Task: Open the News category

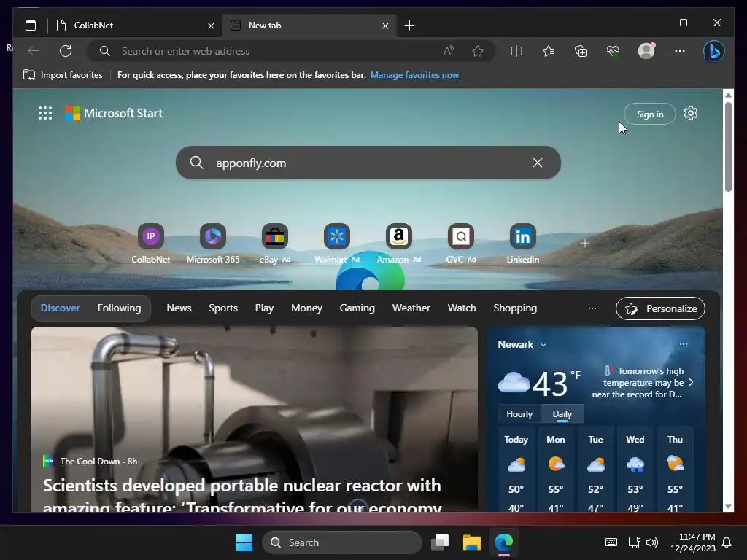Action: click(179, 308)
